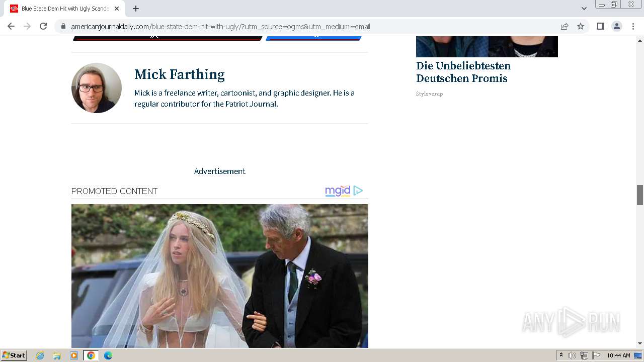Restore down the Chrome window
The image size is (644, 362).
coord(614,5)
